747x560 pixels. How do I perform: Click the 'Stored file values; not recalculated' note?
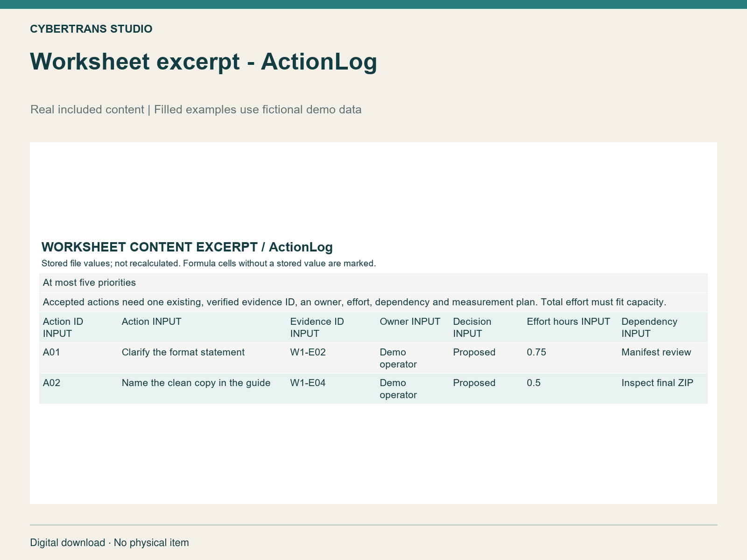point(209,263)
